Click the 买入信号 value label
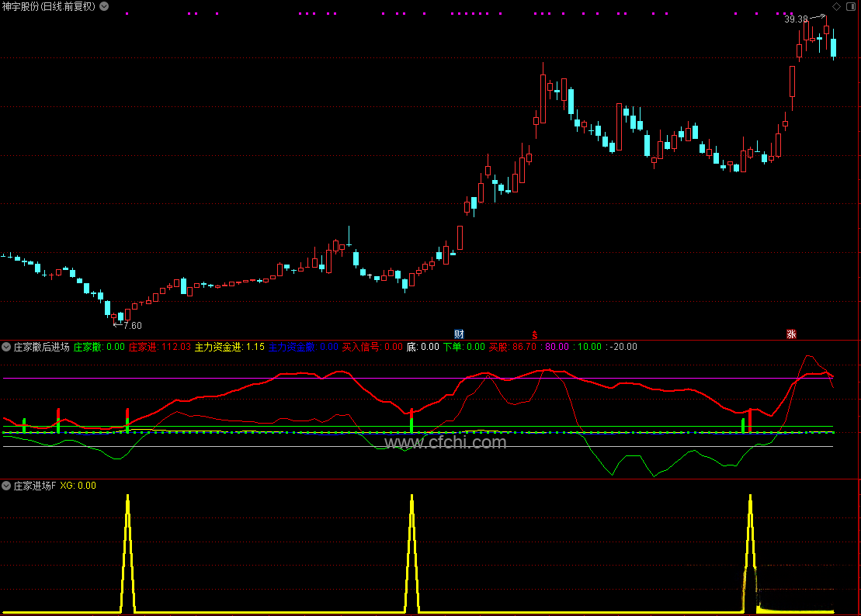 coord(373,347)
